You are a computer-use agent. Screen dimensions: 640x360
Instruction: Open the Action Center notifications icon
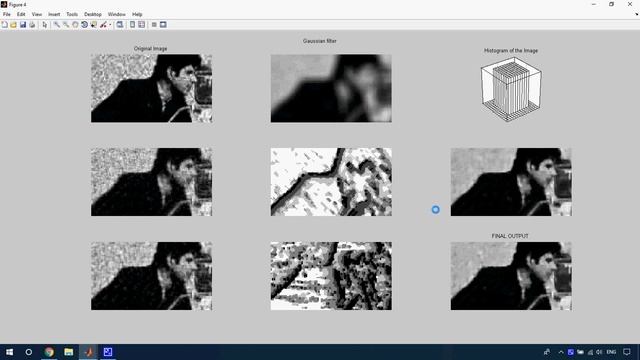tap(627, 352)
